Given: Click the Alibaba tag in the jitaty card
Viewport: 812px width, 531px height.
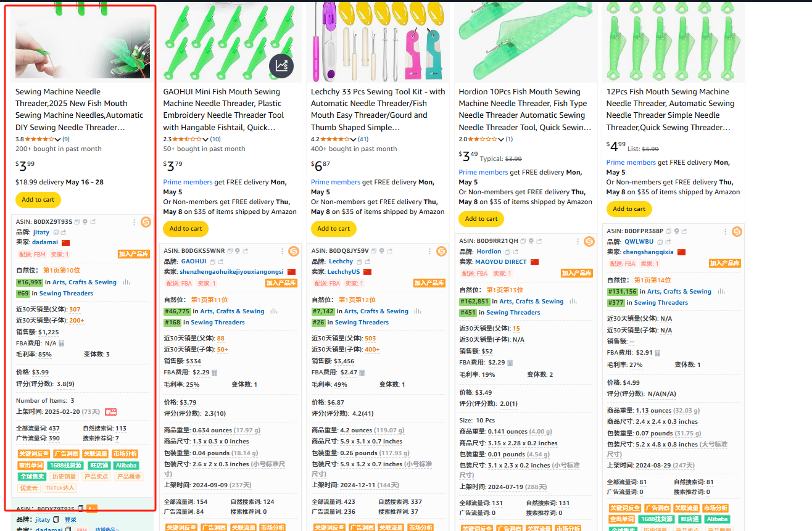Looking at the screenshot, I should (x=126, y=466).
